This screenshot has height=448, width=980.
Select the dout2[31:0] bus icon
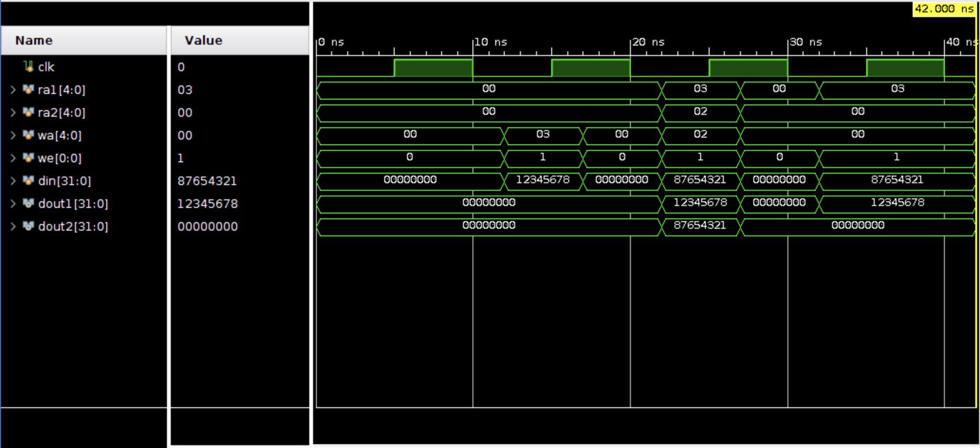[28, 226]
